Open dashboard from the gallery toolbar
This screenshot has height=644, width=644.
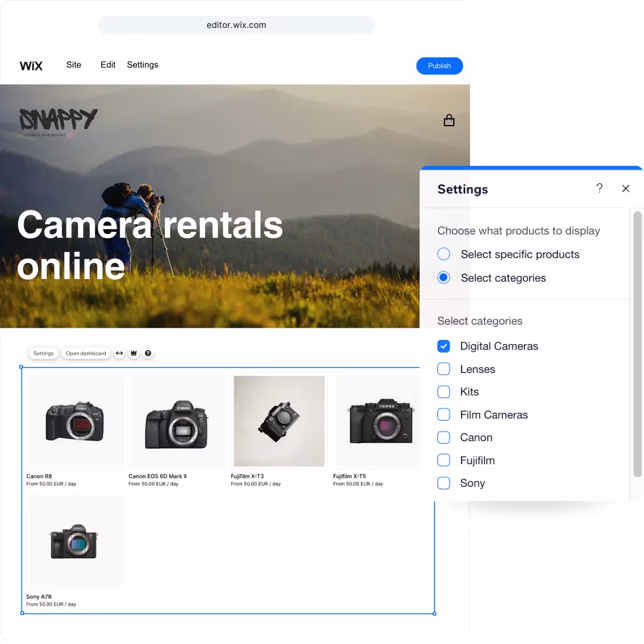86,353
